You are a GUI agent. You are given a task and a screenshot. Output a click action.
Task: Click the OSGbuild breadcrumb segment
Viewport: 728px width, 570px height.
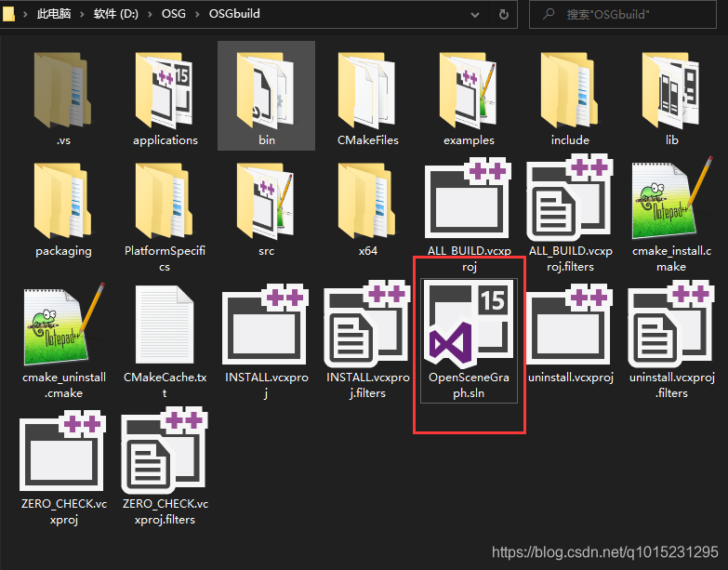tap(234, 14)
